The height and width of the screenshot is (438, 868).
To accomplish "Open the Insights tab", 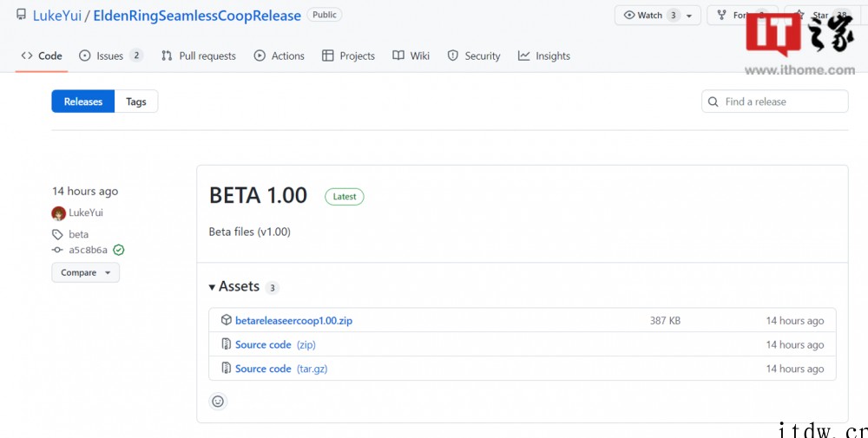I will (543, 56).
